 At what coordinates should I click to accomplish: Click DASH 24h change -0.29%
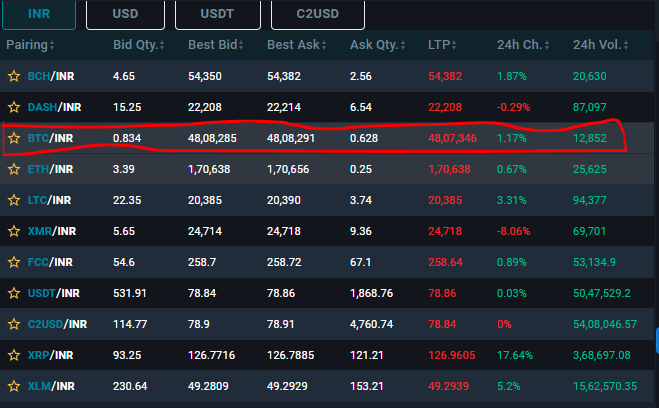click(514, 107)
